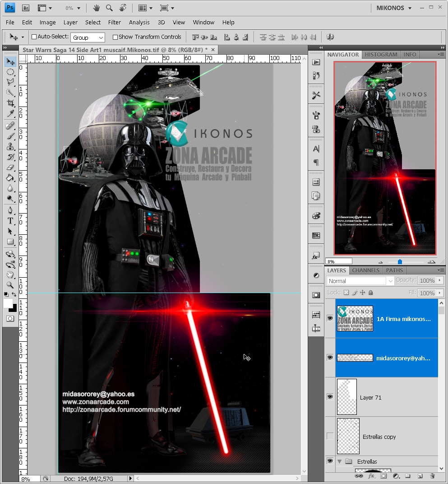This screenshot has height=484, width=448.
Task: Select the Clone Stamp tool
Action: pyautogui.click(x=10, y=146)
